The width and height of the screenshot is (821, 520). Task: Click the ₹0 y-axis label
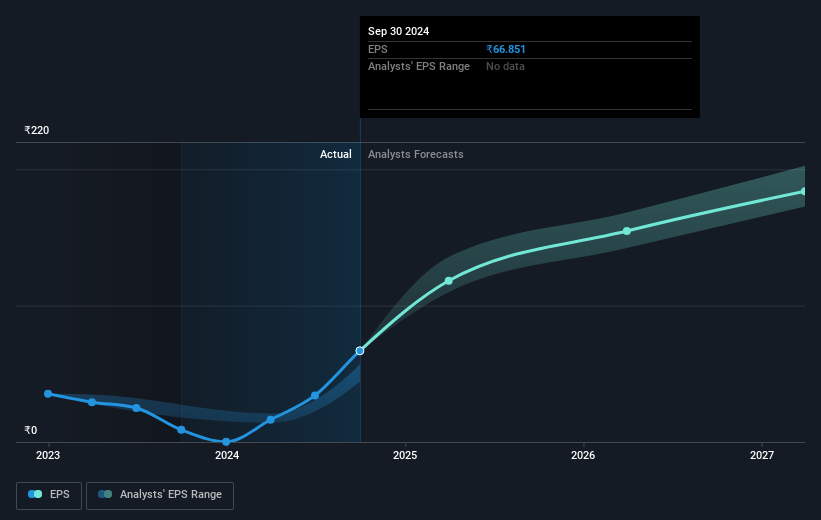tap(31, 430)
